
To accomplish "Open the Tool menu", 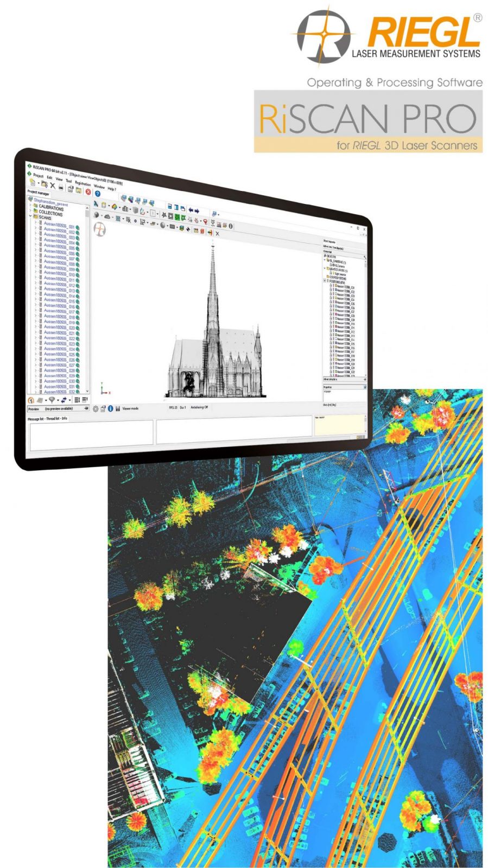I will [x=69, y=181].
